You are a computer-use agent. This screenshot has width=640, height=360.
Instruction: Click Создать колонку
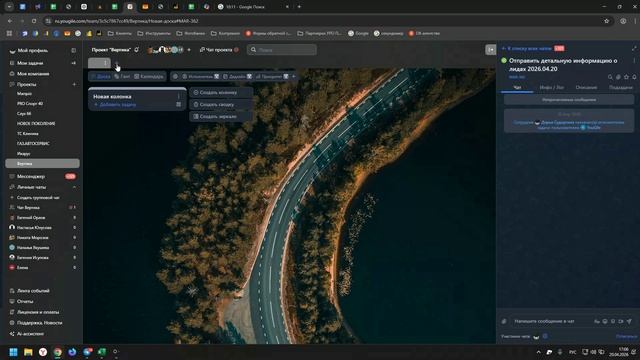coord(221,93)
